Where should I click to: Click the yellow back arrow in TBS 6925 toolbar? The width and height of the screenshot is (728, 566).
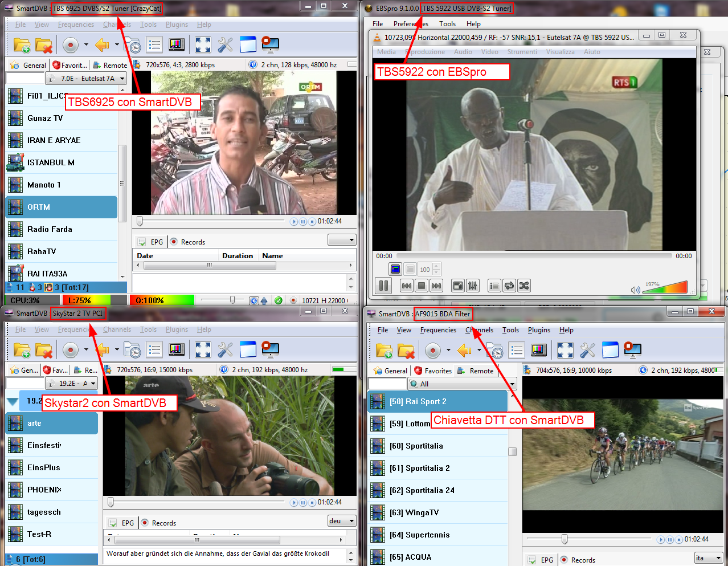[103, 44]
